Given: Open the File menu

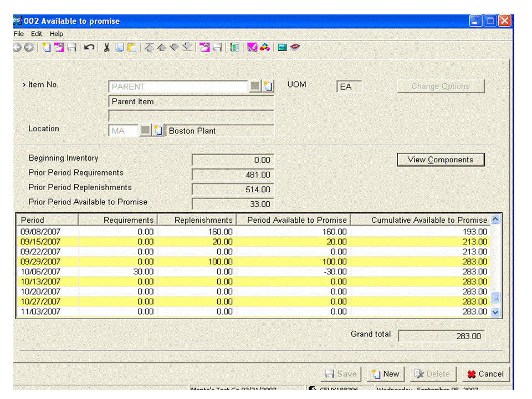Looking at the screenshot, I should (19, 34).
